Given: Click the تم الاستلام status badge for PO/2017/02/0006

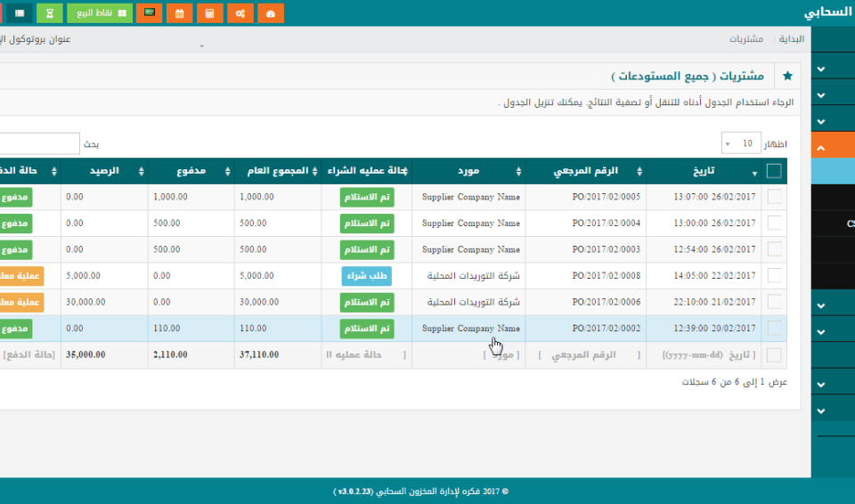Looking at the screenshot, I should point(366,303).
